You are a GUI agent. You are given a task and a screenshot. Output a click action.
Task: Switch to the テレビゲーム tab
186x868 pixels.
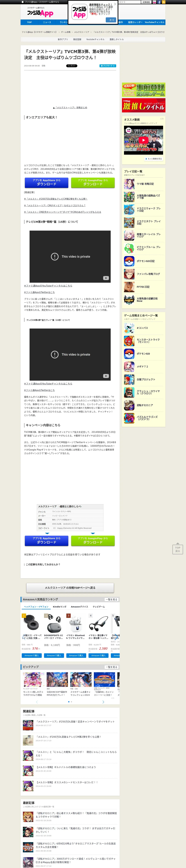pos(99,607)
